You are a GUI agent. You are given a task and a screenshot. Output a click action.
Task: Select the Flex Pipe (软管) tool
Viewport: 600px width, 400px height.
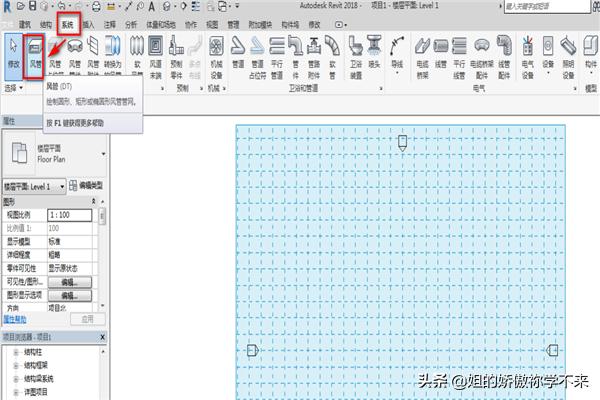click(x=332, y=56)
